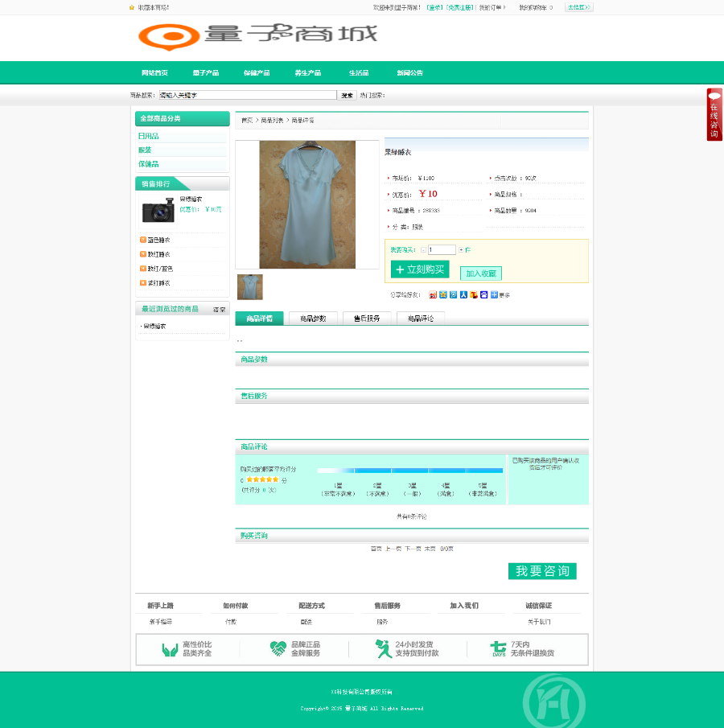Click the 我要咨询 button
This screenshot has height=728, width=724.
pyautogui.click(x=542, y=571)
